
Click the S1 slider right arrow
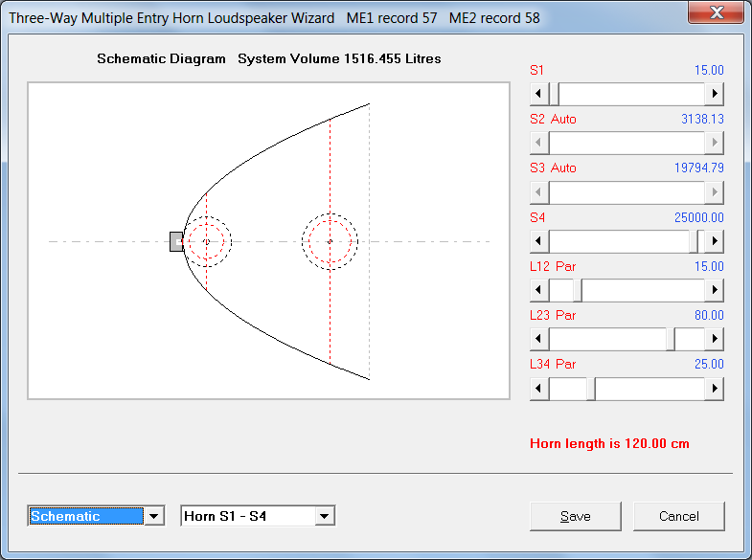pyautogui.click(x=714, y=94)
